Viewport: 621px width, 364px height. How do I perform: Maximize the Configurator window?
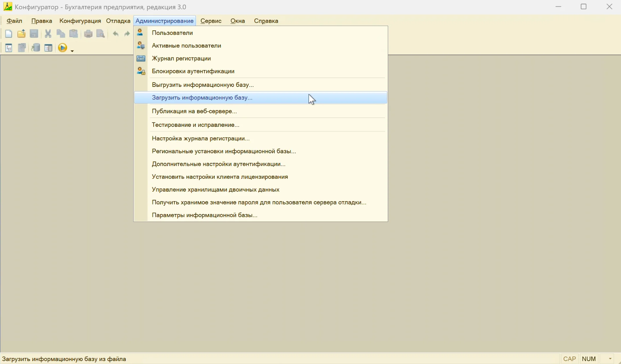coord(584,7)
